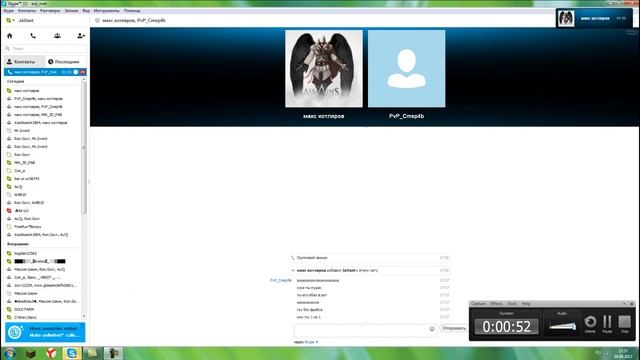This screenshot has height=360, width=640.
Task: Click into the contact search field
Action: point(46,49)
